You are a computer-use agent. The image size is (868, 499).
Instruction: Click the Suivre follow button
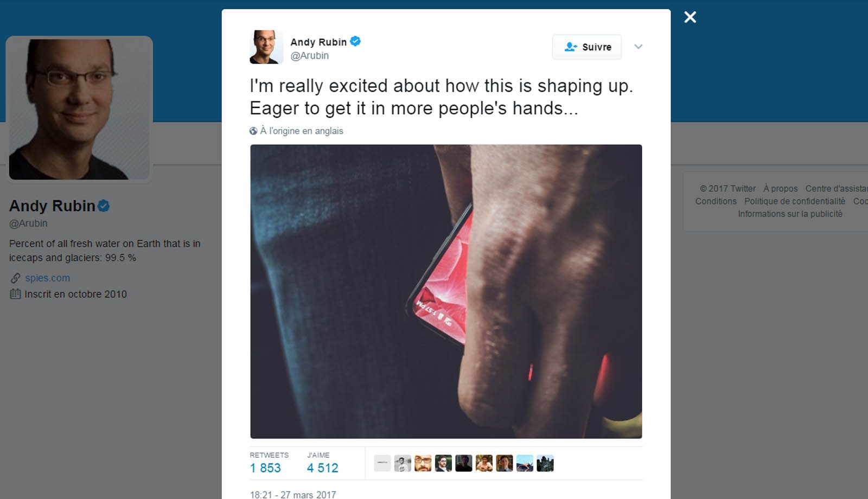point(587,47)
